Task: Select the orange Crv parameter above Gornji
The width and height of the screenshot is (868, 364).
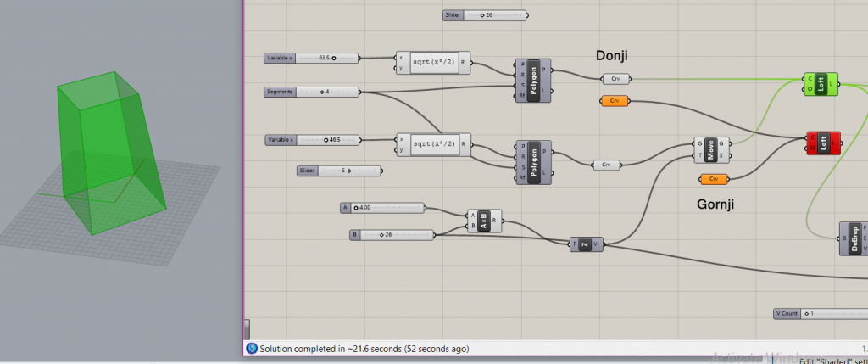Action: coord(714,179)
